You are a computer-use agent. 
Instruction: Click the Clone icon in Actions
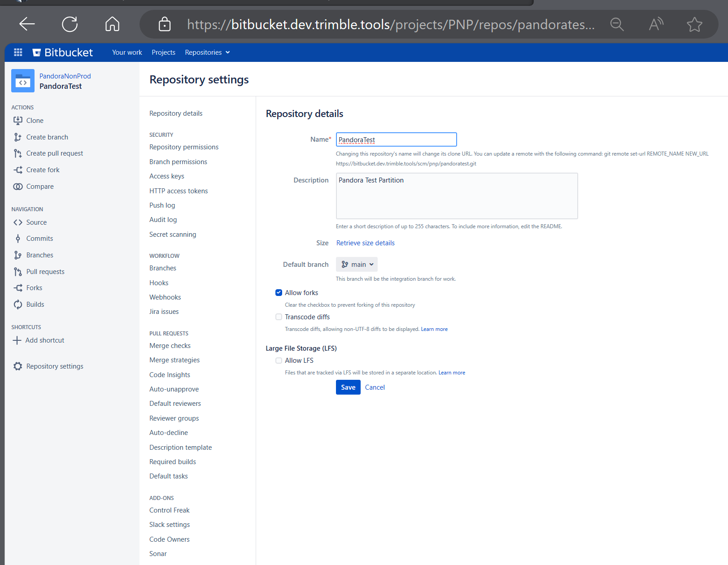18,120
